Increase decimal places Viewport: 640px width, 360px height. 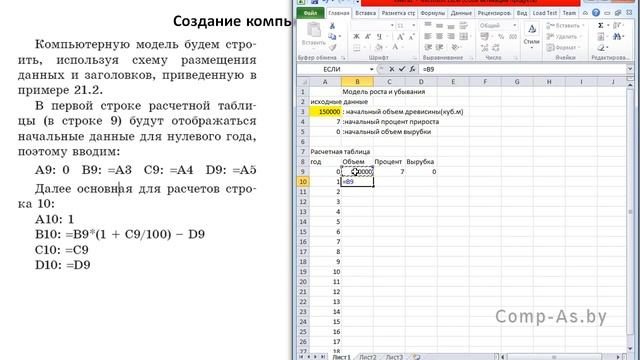485,48
